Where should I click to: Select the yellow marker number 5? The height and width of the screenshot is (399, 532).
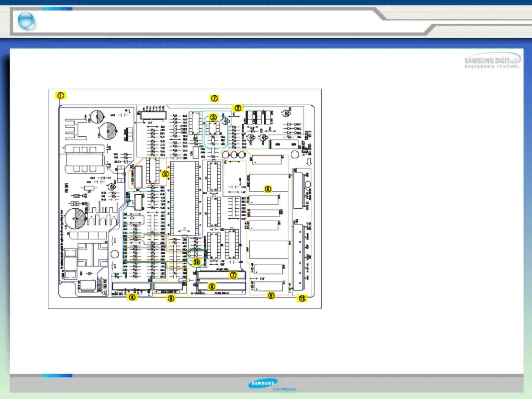click(x=165, y=174)
